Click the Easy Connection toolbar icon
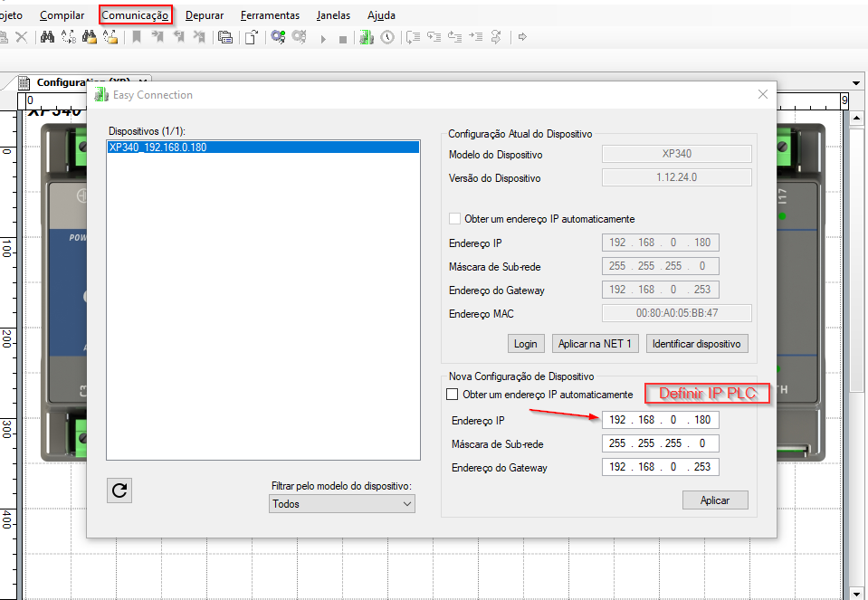The width and height of the screenshot is (868, 600). [x=366, y=37]
